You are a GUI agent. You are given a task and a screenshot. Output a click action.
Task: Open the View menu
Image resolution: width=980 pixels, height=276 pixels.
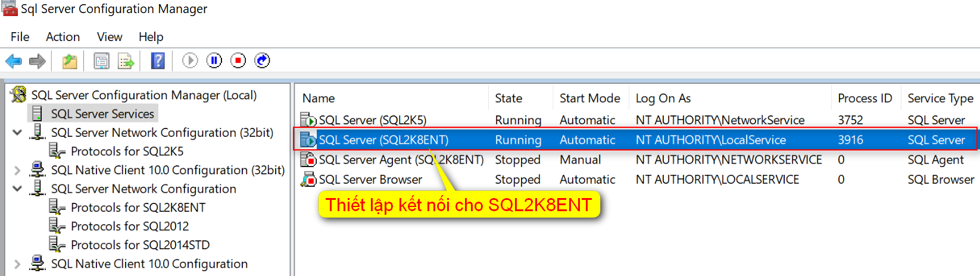pyautogui.click(x=110, y=37)
